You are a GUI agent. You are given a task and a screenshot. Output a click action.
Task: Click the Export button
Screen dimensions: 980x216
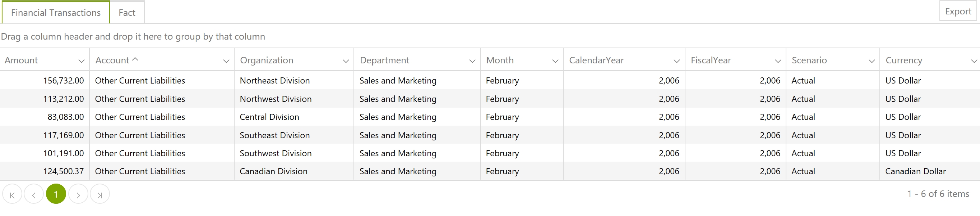pyautogui.click(x=958, y=11)
